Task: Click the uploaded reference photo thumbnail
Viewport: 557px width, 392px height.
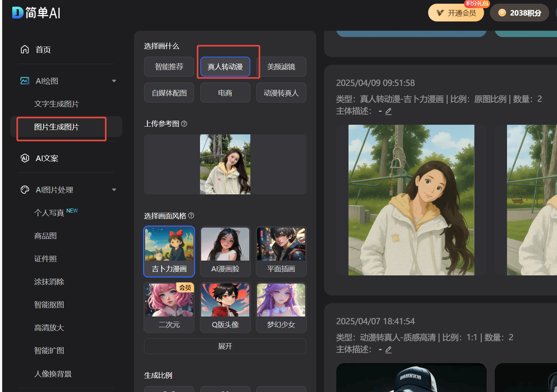Action: 225,164
